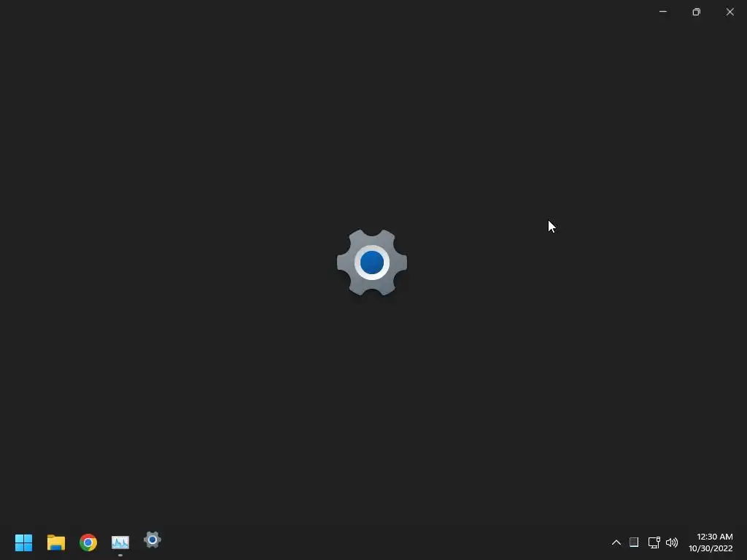Minimize the Settings window
747x560 pixels.
click(662, 12)
